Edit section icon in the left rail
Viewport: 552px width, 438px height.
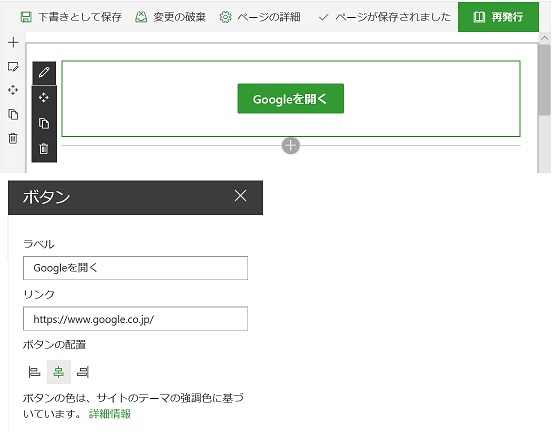coord(13,67)
